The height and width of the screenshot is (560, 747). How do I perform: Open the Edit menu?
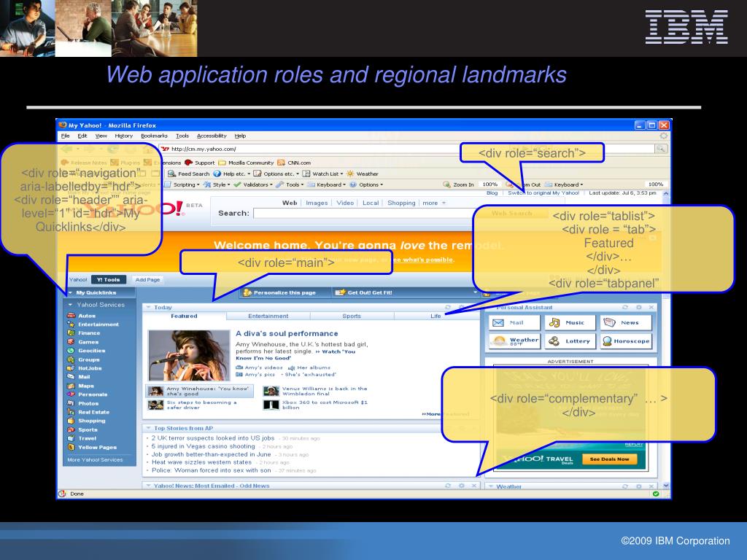tap(82, 136)
